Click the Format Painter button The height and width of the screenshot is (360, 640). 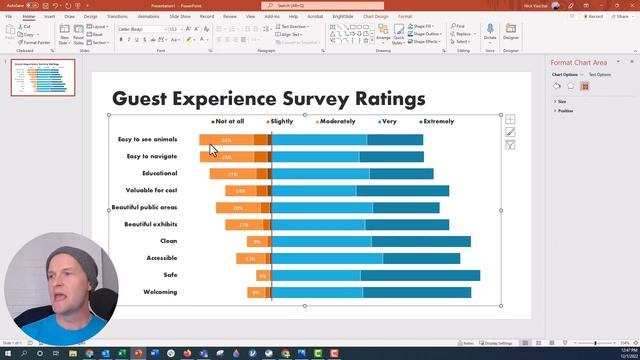tap(34, 42)
